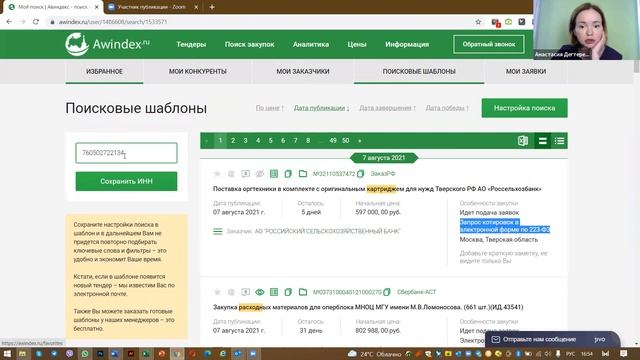Open Отправьте нам сообщение chat widget
The height and width of the screenshot is (360, 640).
click(x=552, y=340)
